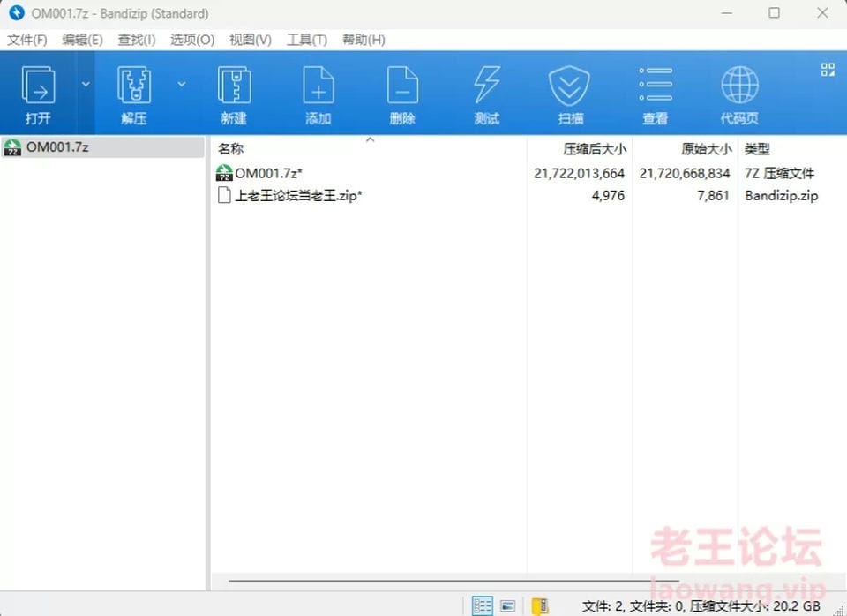The width and height of the screenshot is (847, 616).
Task: Click the 7z icon next to OM001.7z in tree
Action: click(x=12, y=147)
